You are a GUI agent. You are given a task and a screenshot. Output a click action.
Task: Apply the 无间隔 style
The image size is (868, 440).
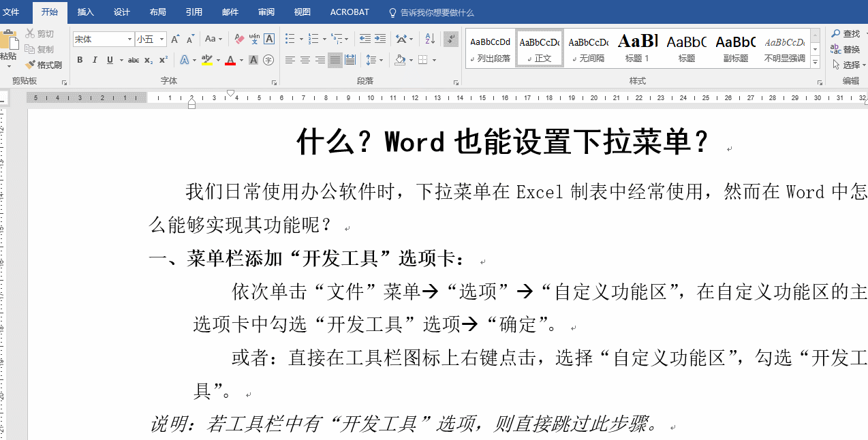[x=589, y=48]
